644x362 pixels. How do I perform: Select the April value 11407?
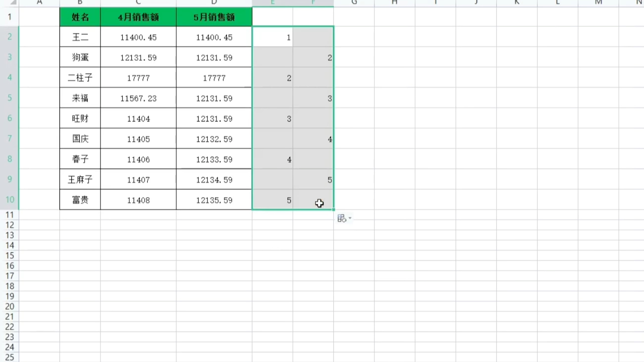click(x=138, y=179)
